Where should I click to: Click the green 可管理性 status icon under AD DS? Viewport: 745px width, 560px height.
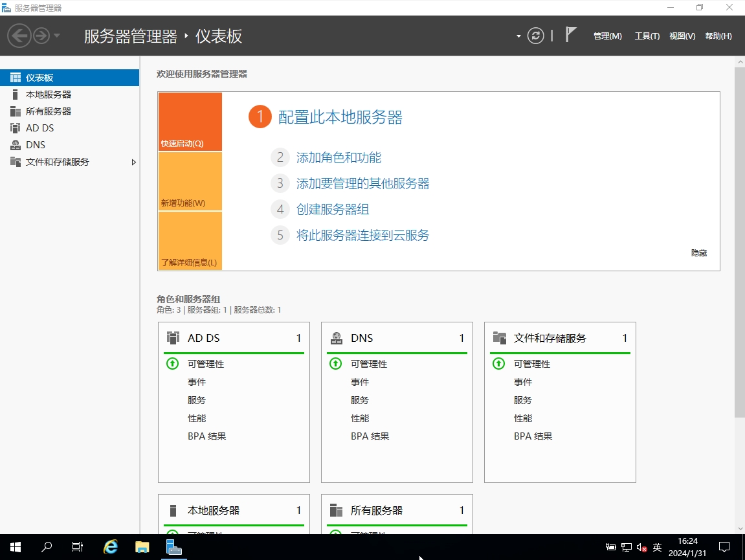point(172,364)
